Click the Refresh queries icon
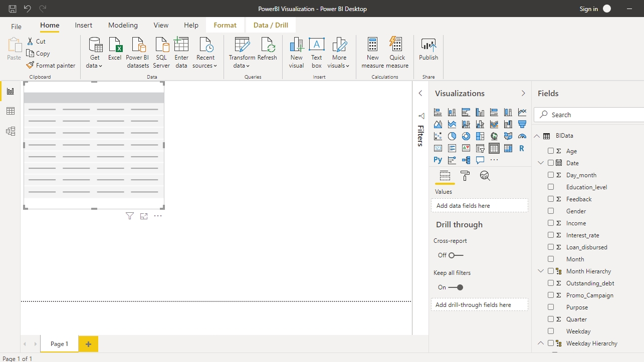644x362 pixels. (268, 45)
